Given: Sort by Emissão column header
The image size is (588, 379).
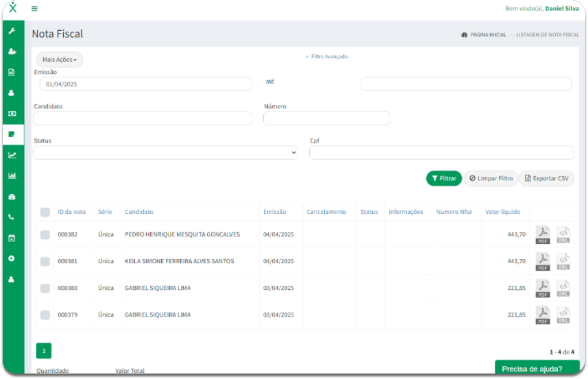Looking at the screenshot, I should click(x=275, y=212).
